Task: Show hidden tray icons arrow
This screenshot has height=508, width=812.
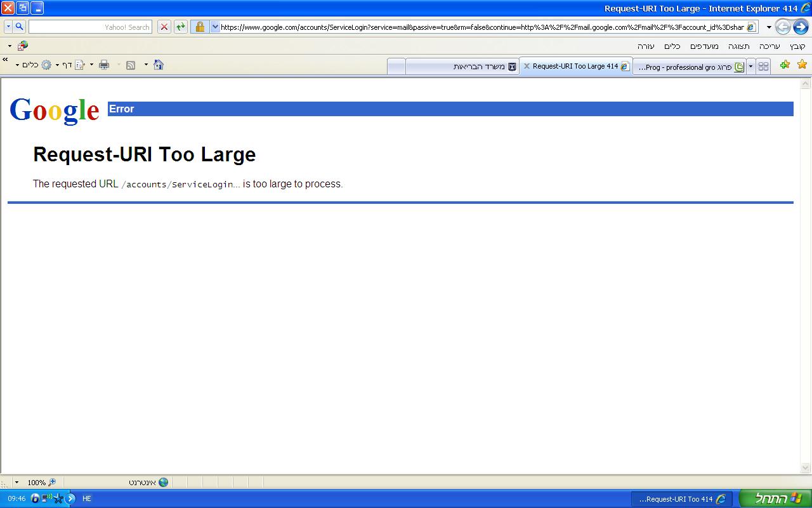Action: pos(70,498)
